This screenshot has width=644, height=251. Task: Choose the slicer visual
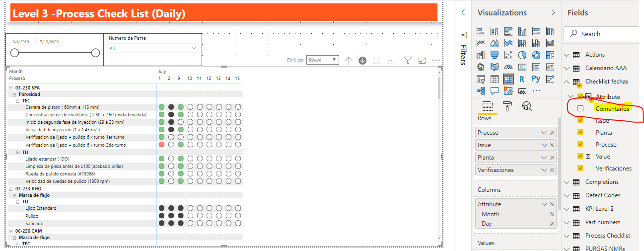point(481,79)
